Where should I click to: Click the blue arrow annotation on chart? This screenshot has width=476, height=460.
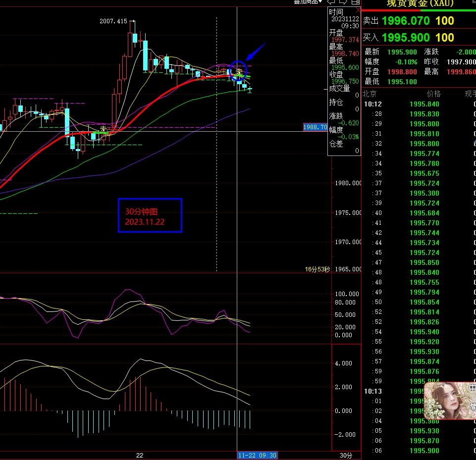click(256, 51)
